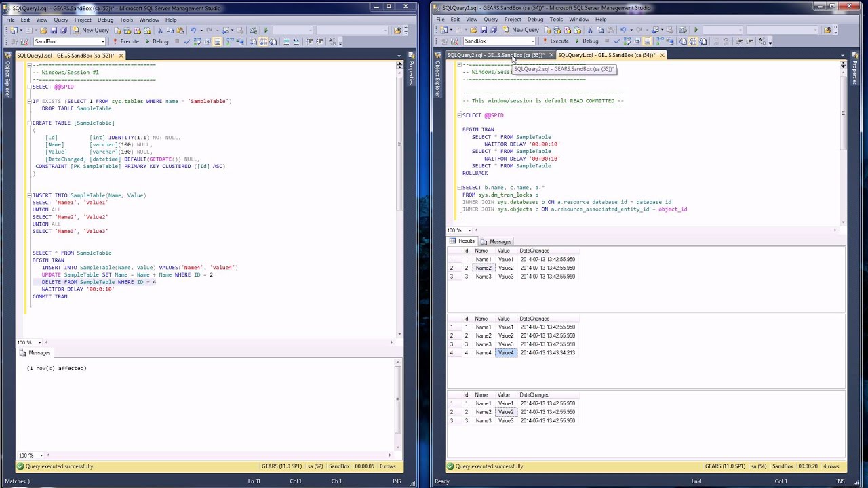The height and width of the screenshot is (488, 868).
Task: Toggle Include Client Statistics in sa (52) window
Action: (x=239, y=41)
